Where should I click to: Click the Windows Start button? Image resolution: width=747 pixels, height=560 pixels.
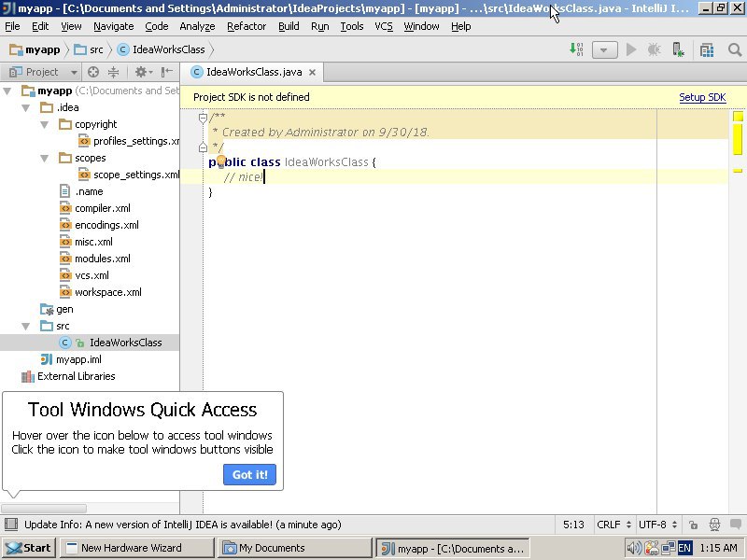pos(29,548)
